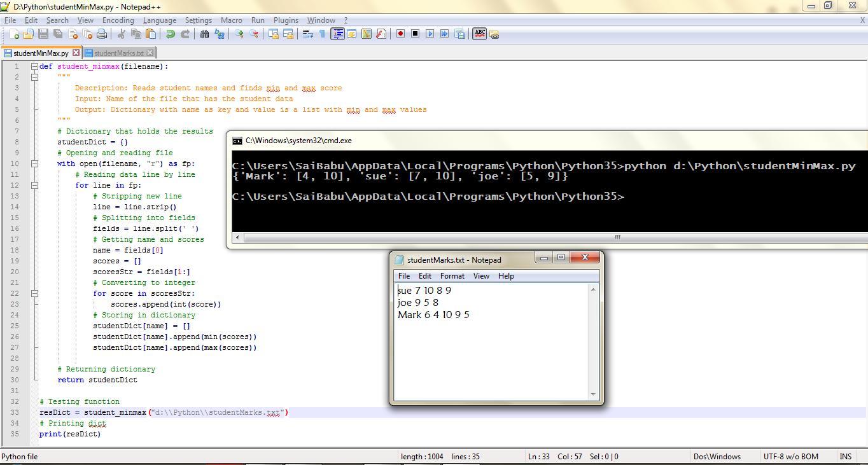Click the Notepad scrollbar down arrow

tap(593, 394)
